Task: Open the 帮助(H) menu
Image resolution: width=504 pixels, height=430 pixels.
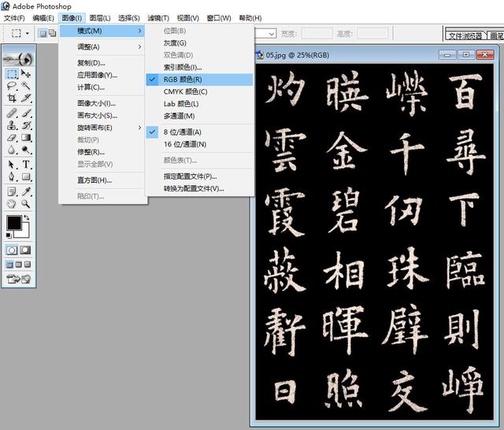Action: point(250,18)
